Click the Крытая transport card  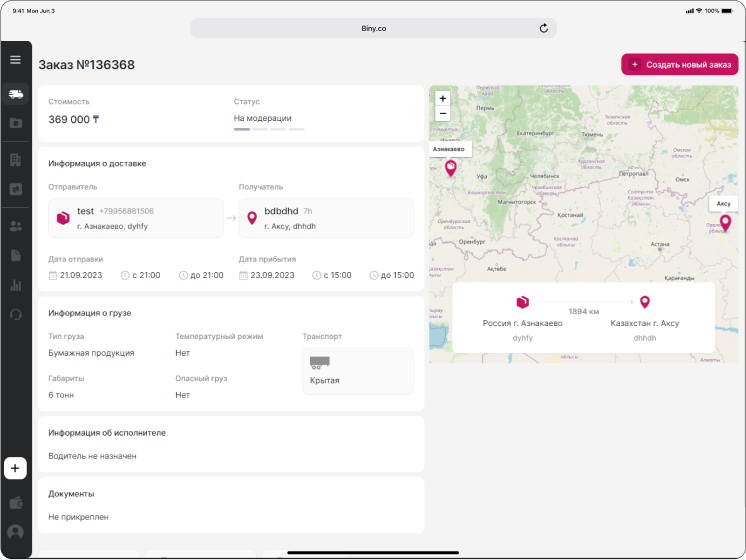point(358,371)
